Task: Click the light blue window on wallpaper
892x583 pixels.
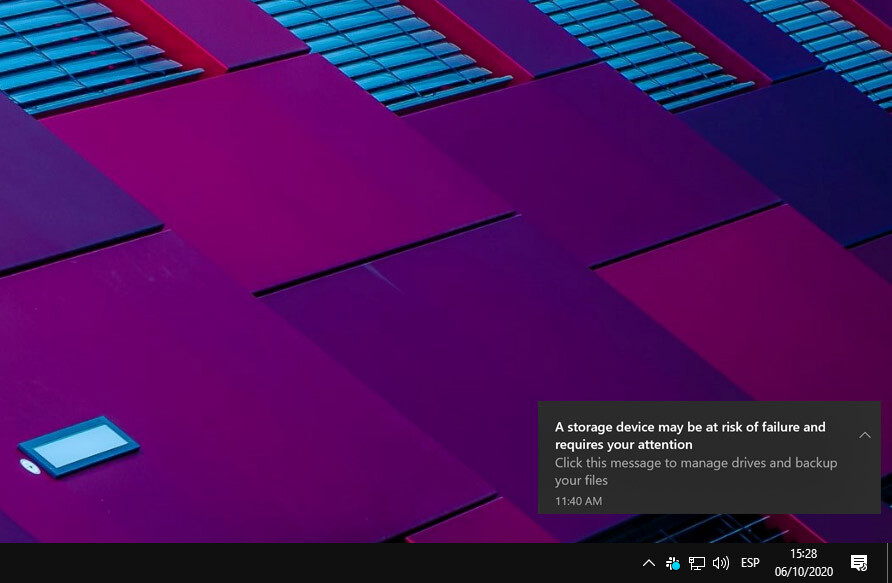Action: [x=80, y=445]
